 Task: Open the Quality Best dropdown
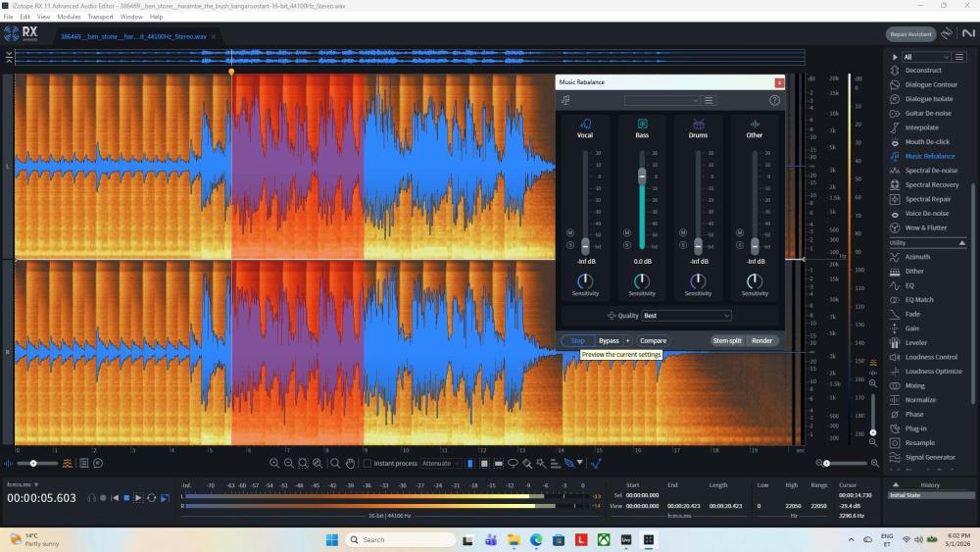coord(686,316)
